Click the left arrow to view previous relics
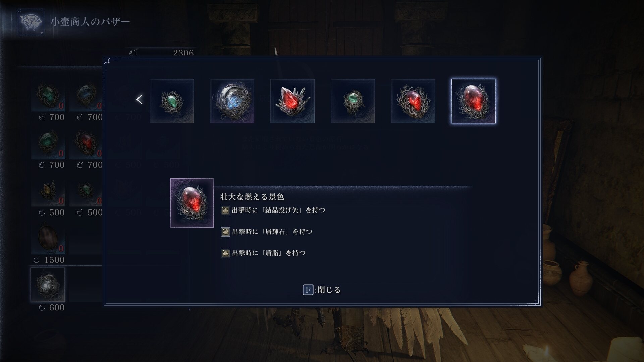The image size is (644, 362). coord(139,99)
